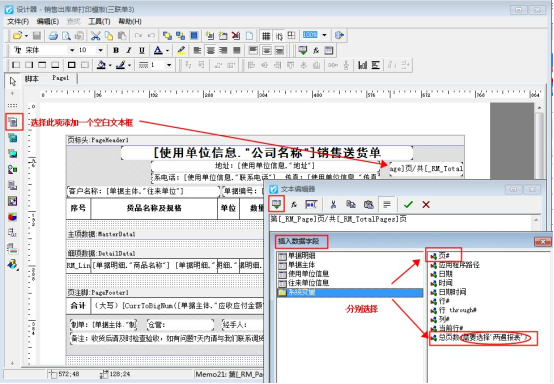Click the insert data field icon in text editor
The height and width of the screenshot is (384, 554).
click(x=276, y=204)
